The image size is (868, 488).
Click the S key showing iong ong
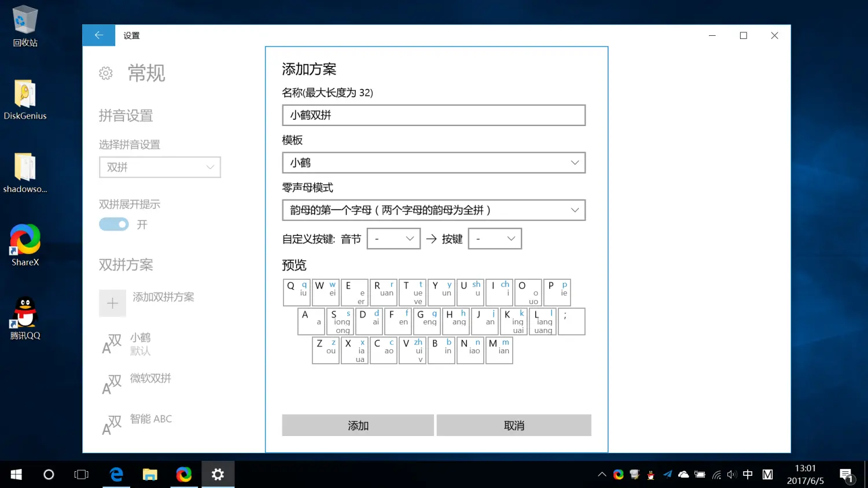click(340, 321)
